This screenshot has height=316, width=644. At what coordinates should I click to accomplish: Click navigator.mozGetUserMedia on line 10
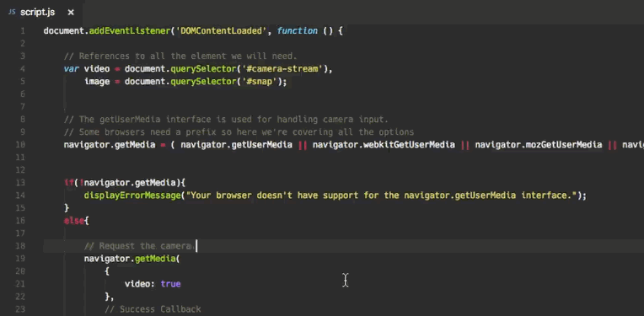click(539, 144)
